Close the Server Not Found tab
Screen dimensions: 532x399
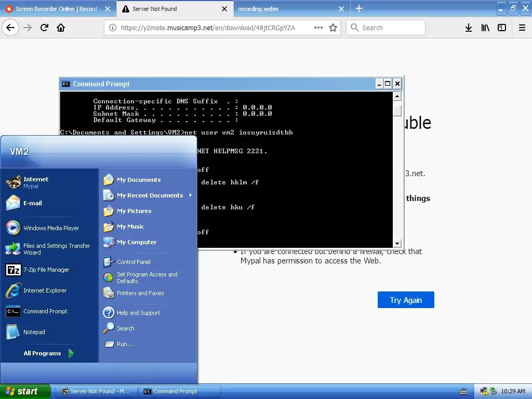click(224, 9)
